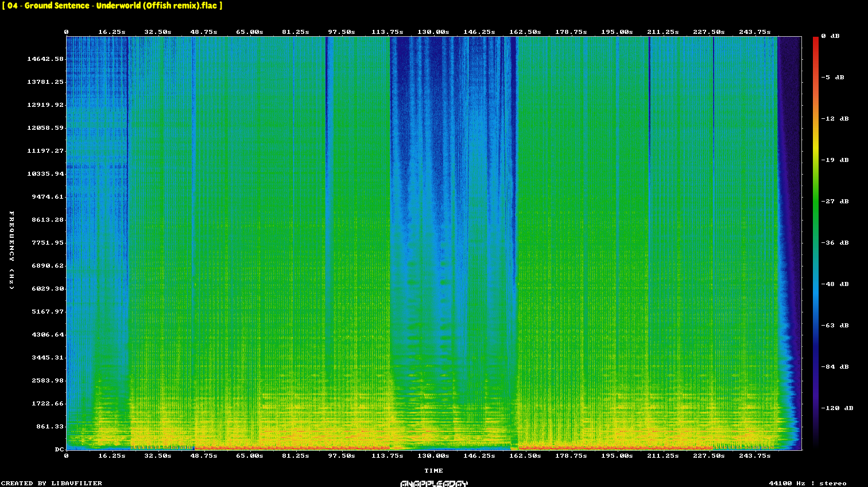Image resolution: width=868 pixels, height=487 pixels.
Task: Click the -5 dB legend label
Action: coord(832,78)
